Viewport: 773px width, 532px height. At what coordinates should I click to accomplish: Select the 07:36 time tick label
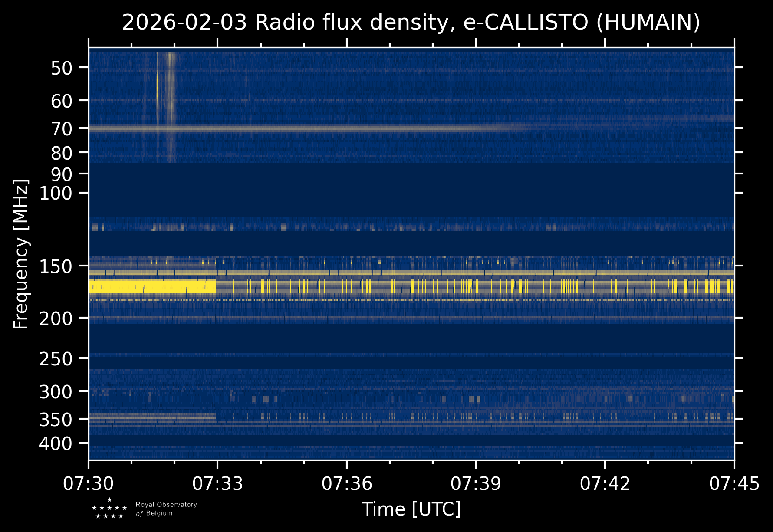[x=347, y=483]
